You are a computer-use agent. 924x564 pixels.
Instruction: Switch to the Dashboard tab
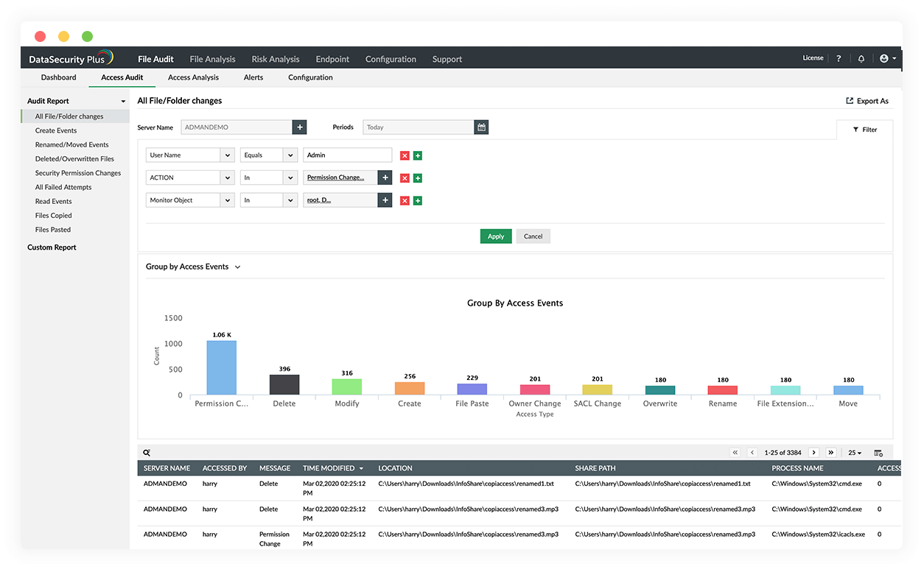point(58,77)
